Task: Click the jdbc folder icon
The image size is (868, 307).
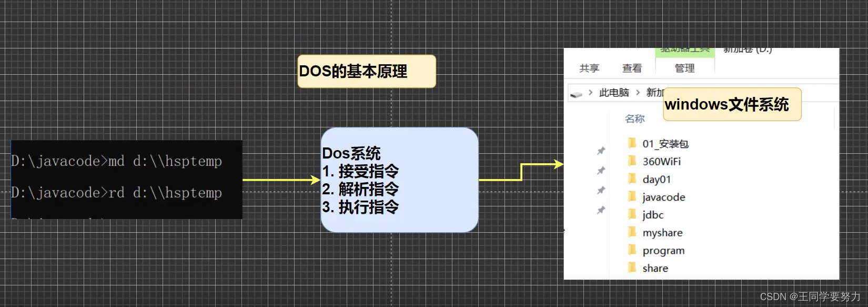Action: (x=632, y=214)
